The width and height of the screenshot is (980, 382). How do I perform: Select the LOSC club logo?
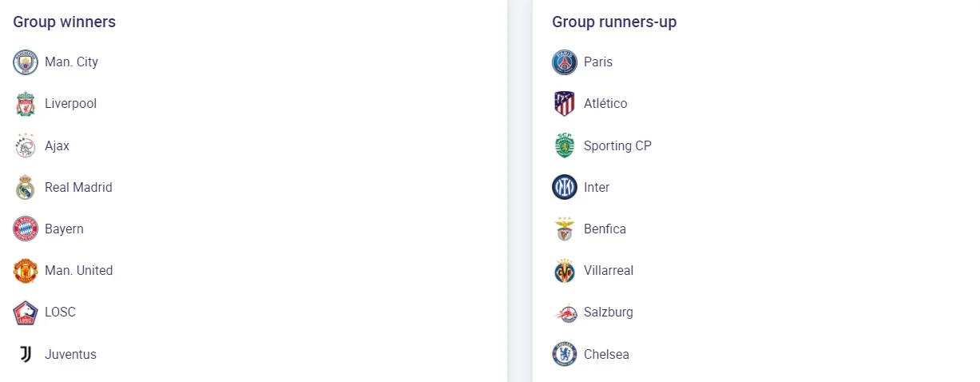coord(26,312)
